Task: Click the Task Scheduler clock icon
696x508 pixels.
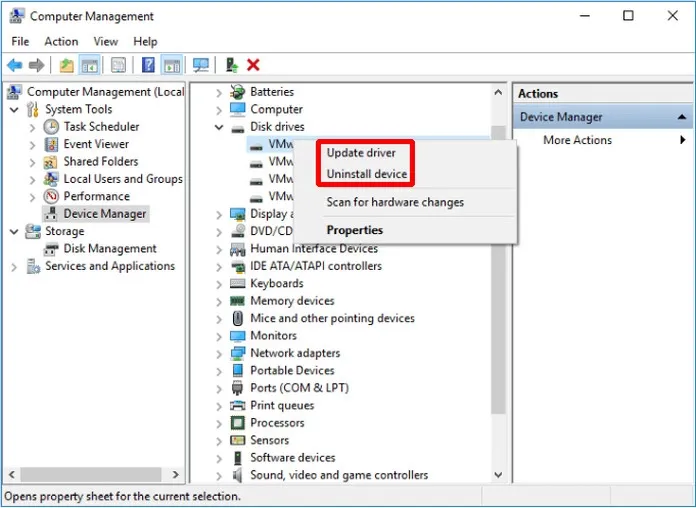Action: click(x=51, y=127)
